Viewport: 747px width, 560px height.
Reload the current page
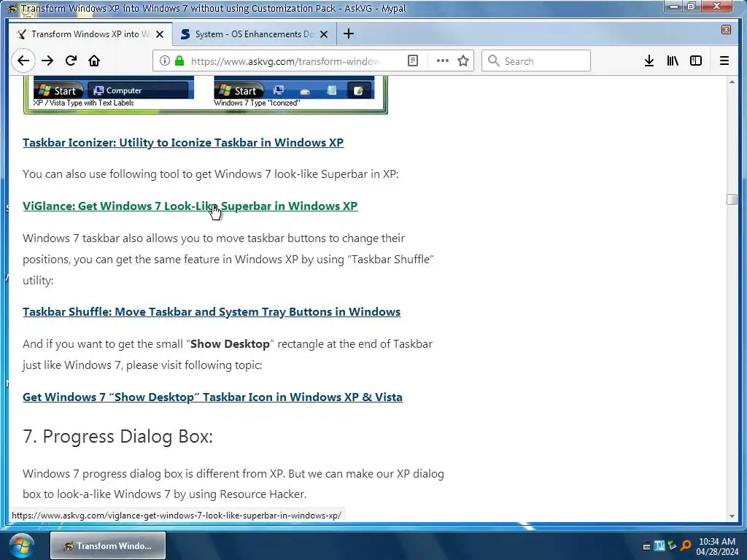tap(71, 61)
